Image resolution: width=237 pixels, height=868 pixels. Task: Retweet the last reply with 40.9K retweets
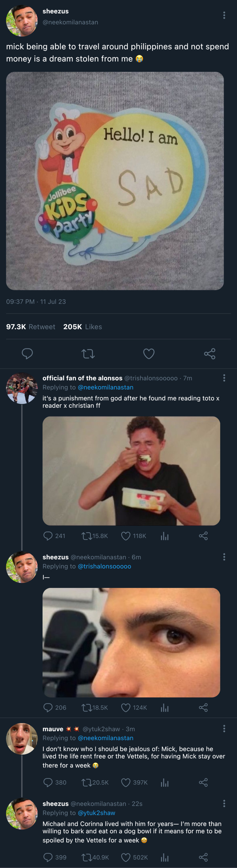87,857
